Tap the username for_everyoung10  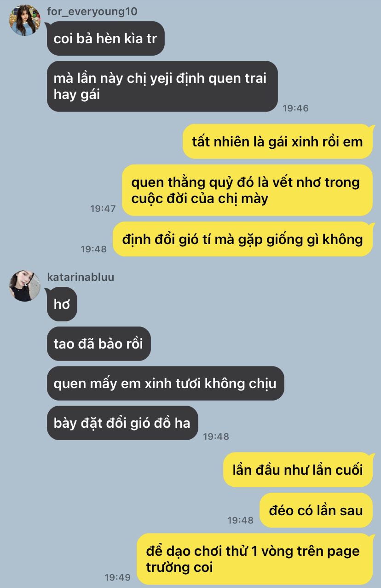(x=92, y=12)
